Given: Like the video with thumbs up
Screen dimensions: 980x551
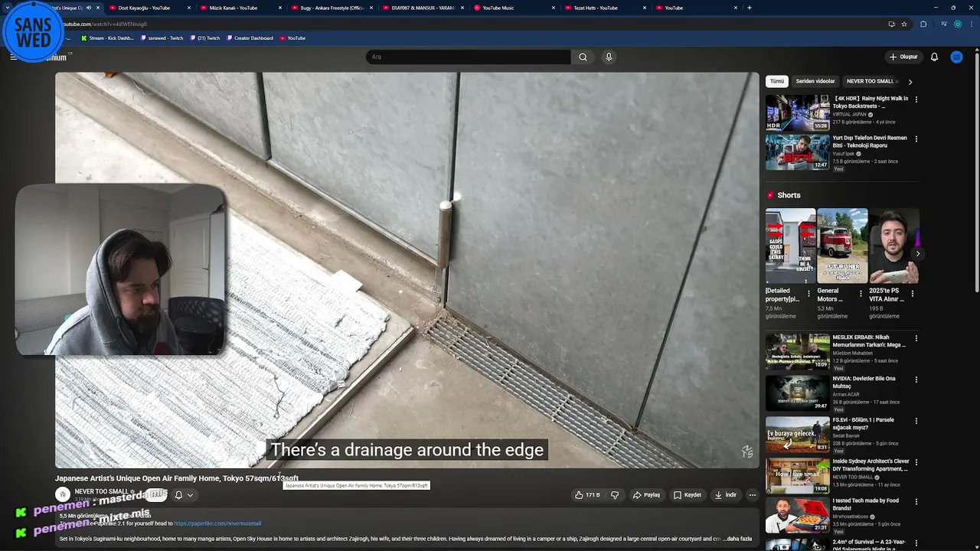Looking at the screenshot, I should [588, 495].
